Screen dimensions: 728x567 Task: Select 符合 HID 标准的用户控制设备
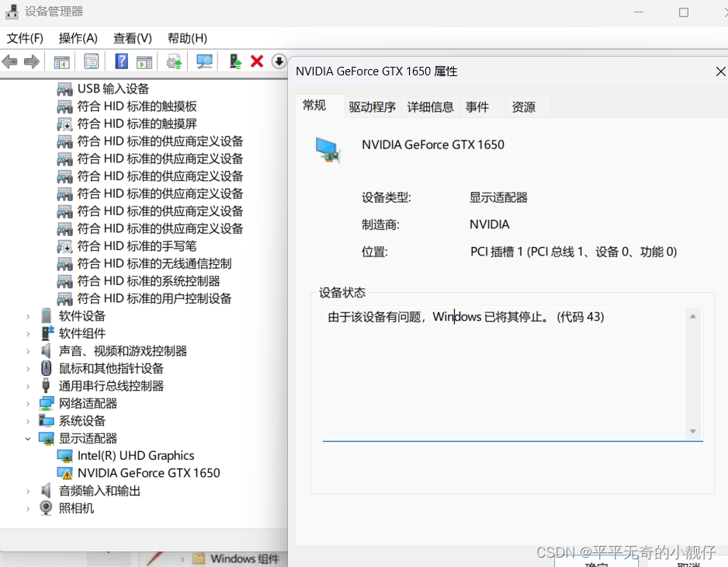tap(154, 298)
